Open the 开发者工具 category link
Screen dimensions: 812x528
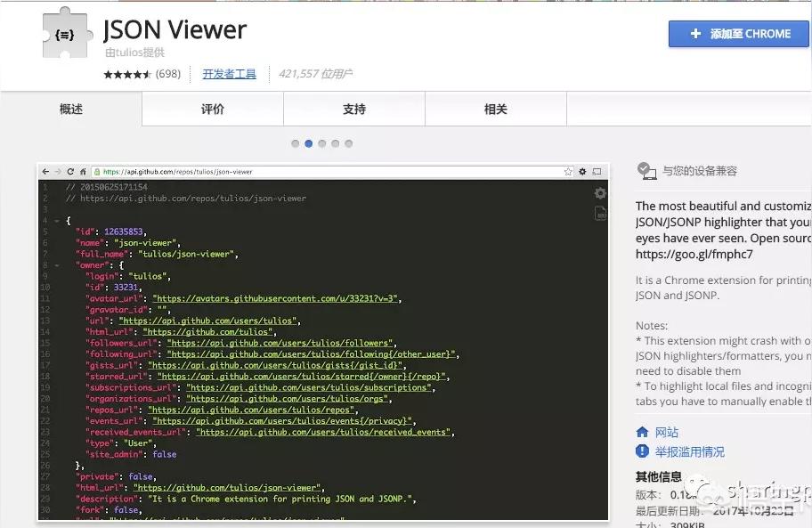point(229,75)
